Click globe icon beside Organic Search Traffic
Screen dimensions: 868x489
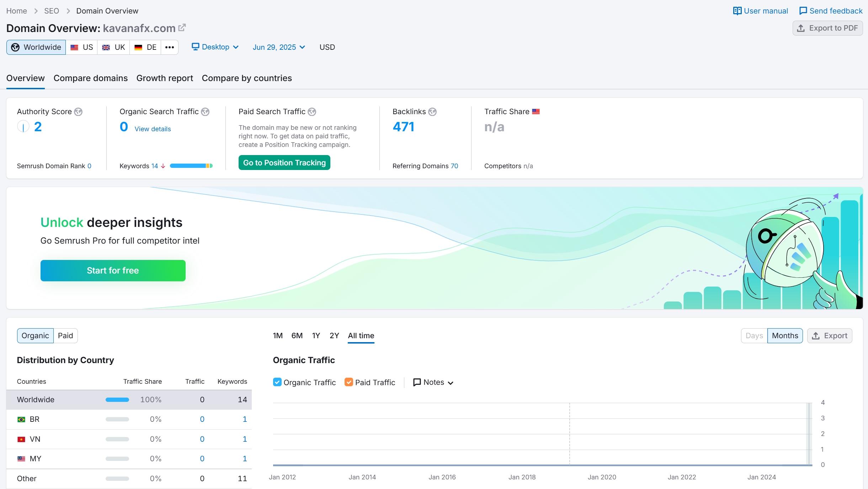click(x=205, y=112)
